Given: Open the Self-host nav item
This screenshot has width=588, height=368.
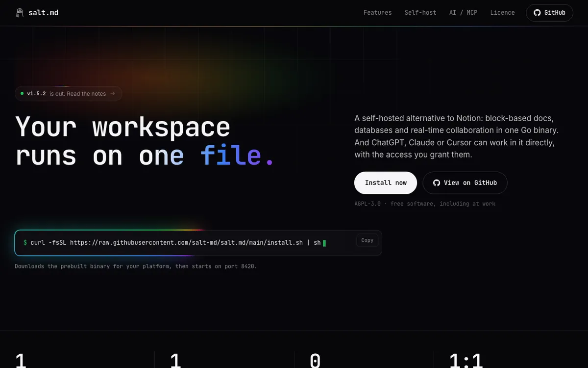Looking at the screenshot, I should pyautogui.click(x=420, y=13).
